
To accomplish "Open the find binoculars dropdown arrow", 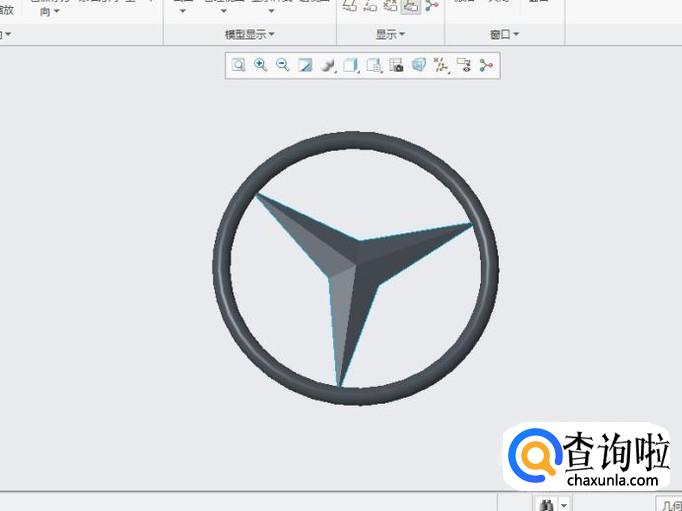I will pos(565,505).
